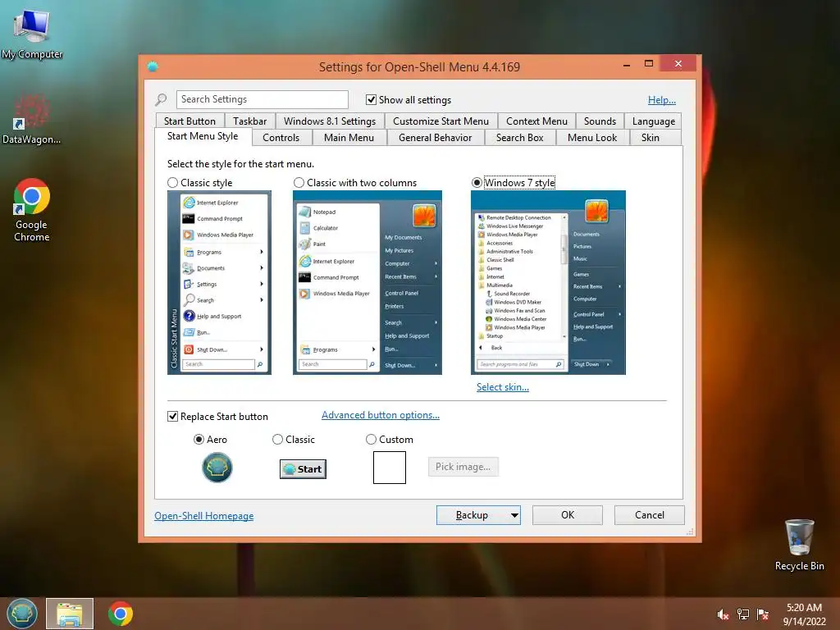
Task: Click the Open-Shell icon in the title bar
Action: [x=153, y=66]
